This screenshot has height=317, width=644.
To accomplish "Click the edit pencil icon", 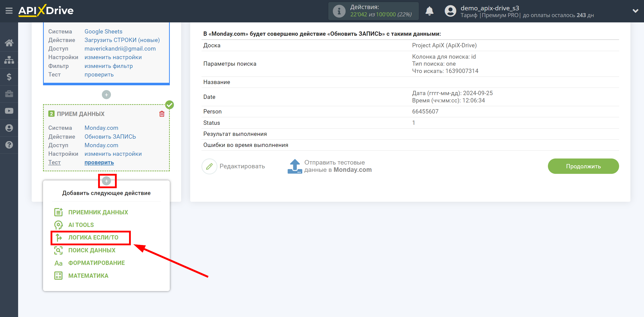I will [x=209, y=166].
